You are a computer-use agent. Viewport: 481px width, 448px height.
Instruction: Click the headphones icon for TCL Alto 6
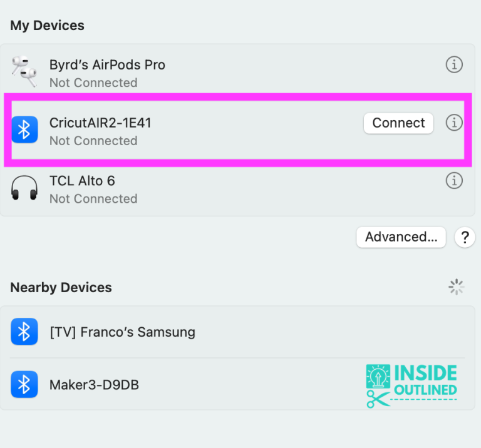[x=24, y=188]
